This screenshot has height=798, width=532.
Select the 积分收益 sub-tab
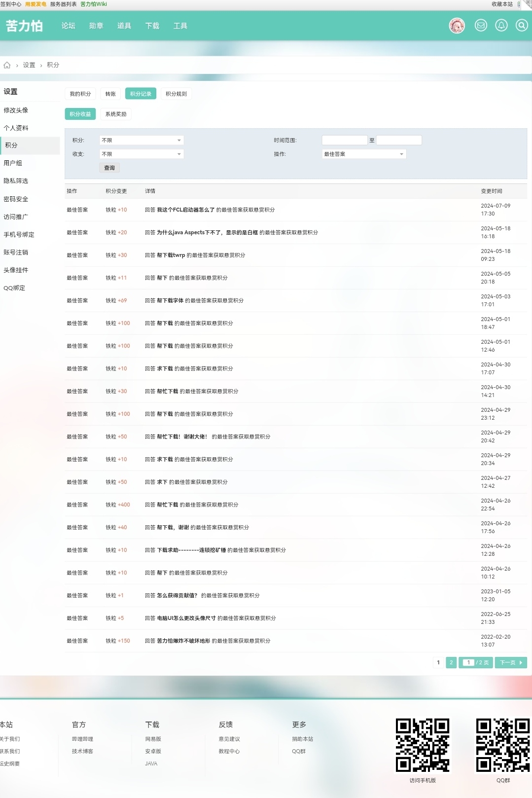(80, 114)
